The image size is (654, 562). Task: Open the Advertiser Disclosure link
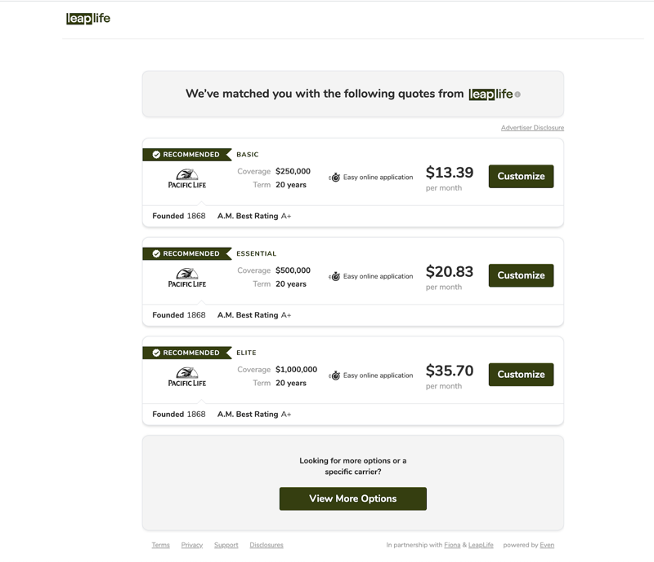pyautogui.click(x=532, y=128)
